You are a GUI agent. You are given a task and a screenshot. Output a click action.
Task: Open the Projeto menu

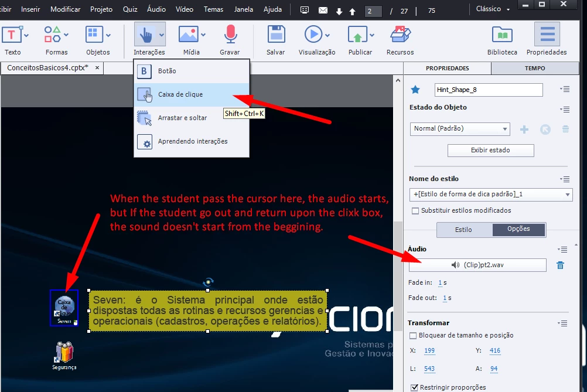click(x=101, y=9)
